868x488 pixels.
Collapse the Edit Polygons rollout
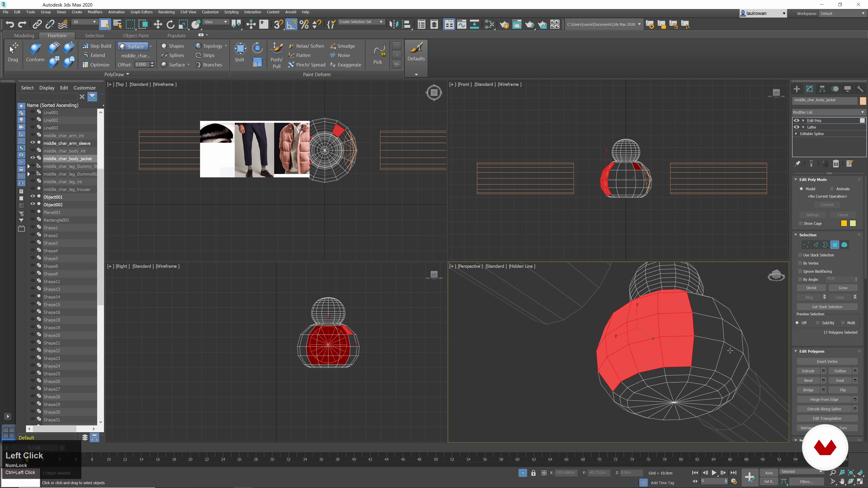click(796, 351)
